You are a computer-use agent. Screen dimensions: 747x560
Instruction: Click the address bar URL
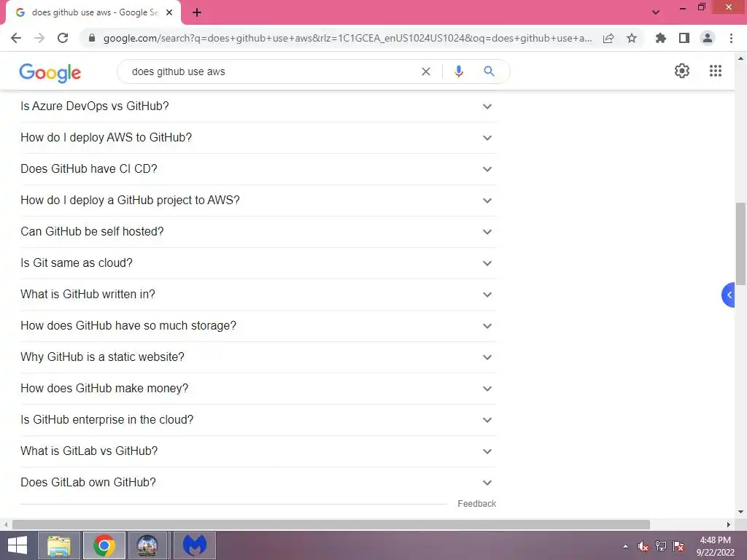click(348, 38)
